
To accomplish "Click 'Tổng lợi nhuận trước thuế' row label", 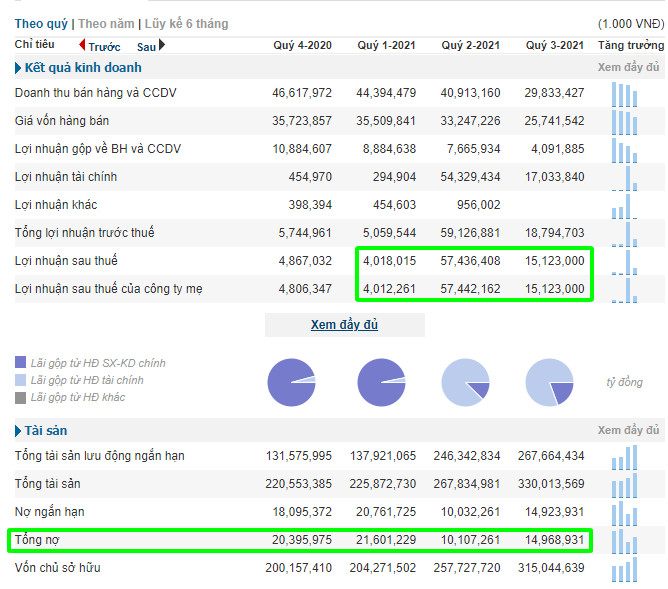I will [x=84, y=233].
